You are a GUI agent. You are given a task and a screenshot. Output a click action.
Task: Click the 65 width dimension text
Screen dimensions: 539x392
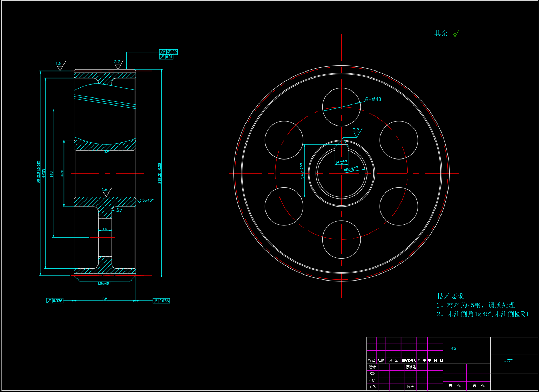tap(105, 299)
